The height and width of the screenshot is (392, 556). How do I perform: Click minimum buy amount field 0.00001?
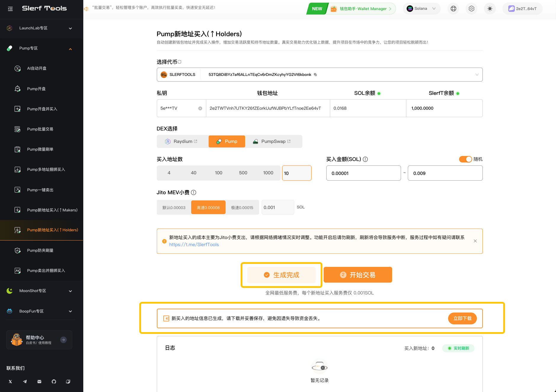pos(364,173)
